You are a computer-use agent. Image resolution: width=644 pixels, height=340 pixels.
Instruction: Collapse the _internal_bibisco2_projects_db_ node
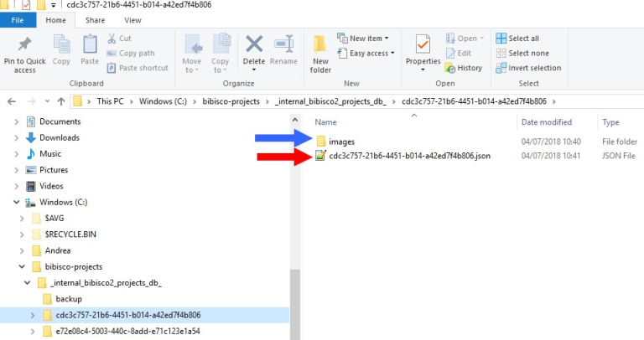coord(27,283)
